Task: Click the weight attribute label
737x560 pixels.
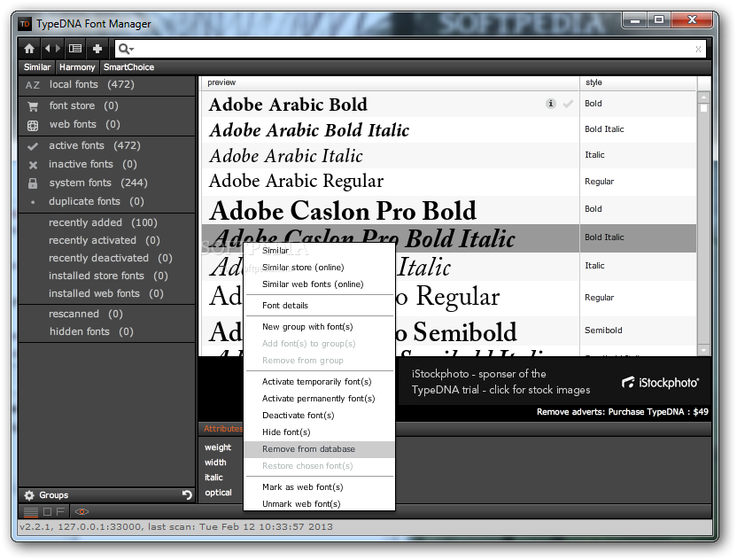Action: (218, 447)
